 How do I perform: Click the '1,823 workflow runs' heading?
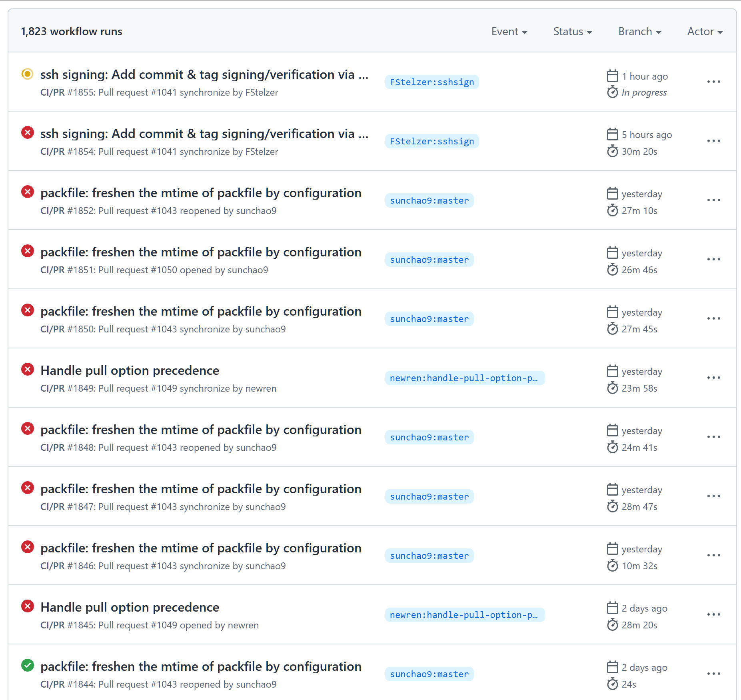[72, 32]
